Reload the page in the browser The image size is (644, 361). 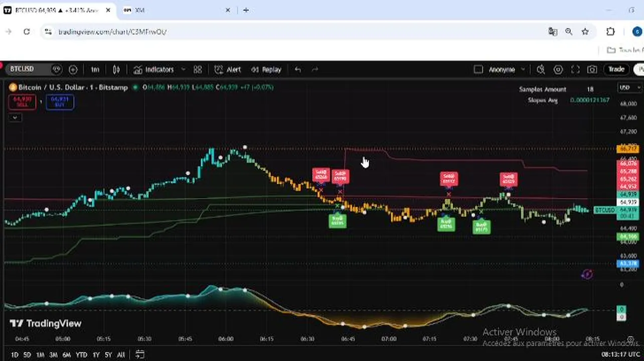tap(27, 32)
